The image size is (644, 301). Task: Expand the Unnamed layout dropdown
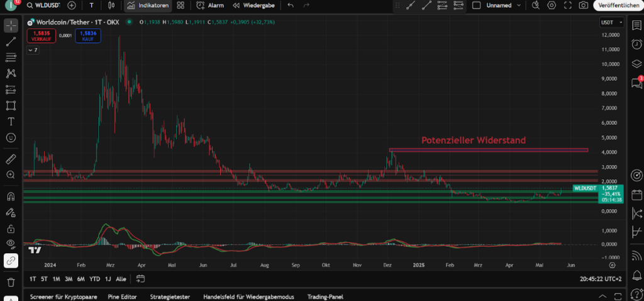tap(518, 6)
